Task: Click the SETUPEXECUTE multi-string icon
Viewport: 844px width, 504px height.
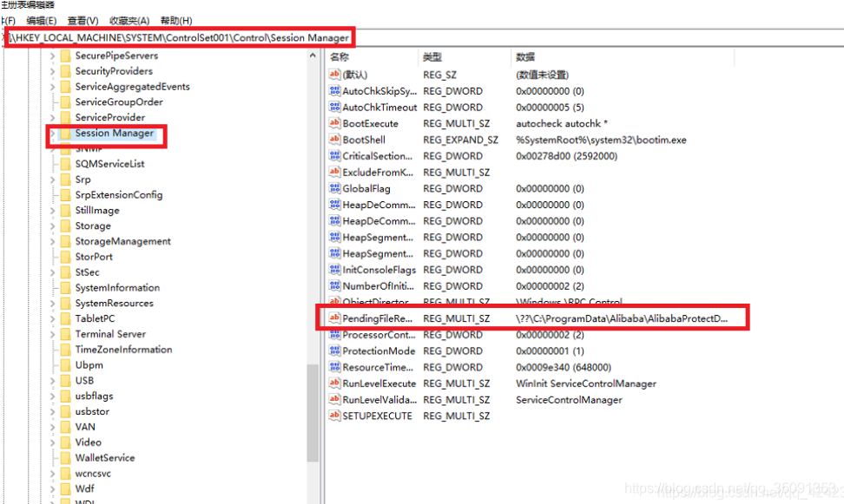Action: [335, 416]
